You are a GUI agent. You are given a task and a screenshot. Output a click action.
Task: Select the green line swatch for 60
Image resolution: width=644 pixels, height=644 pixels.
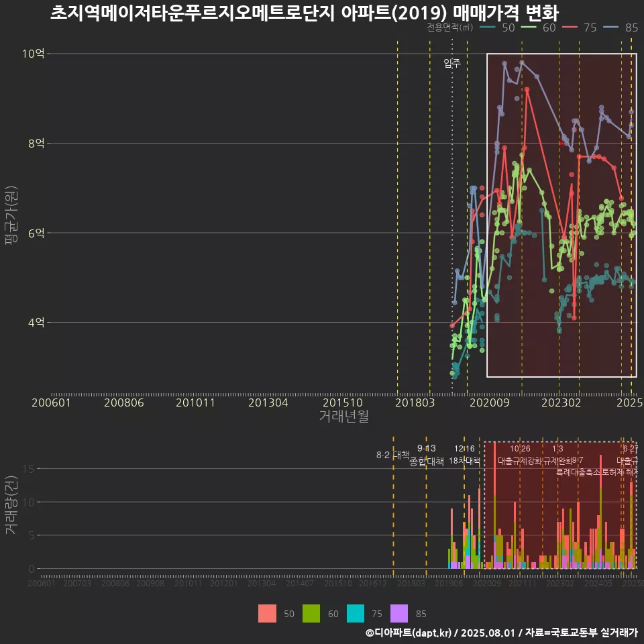click(529, 28)
